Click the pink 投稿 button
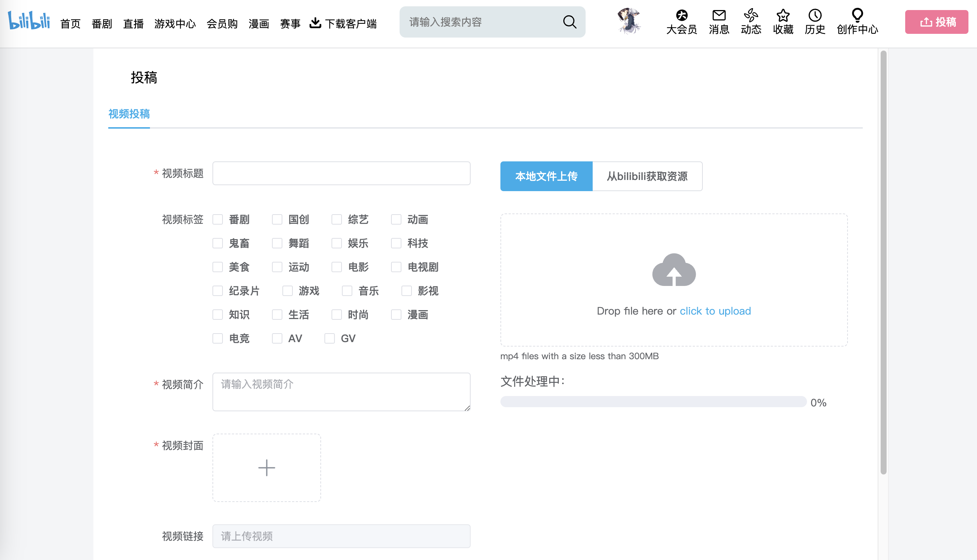Screen dimensions: 977x560 tap(936, 22)
